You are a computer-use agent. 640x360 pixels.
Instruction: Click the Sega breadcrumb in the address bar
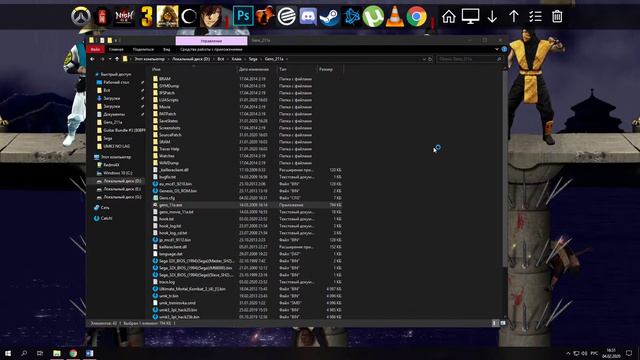click(x=253, y=59)
